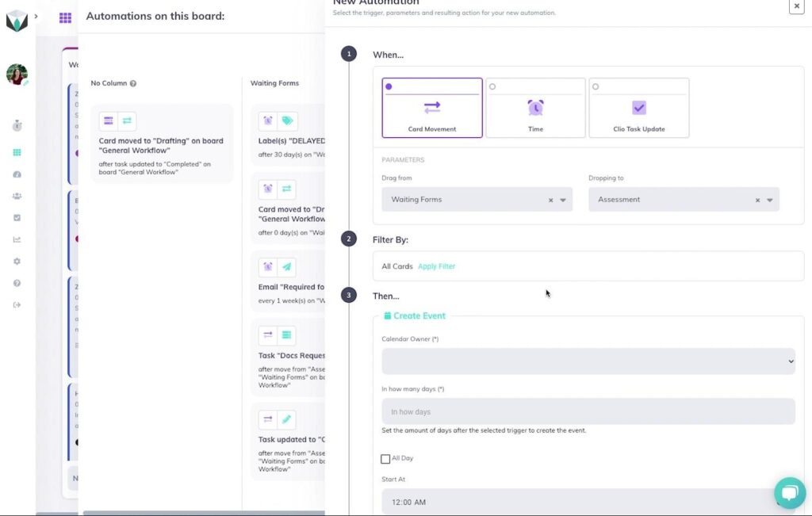The width and height of the screenshot is (812, 516).
Task: Open the settings gear in the sidebar
Action: (16, 261)
